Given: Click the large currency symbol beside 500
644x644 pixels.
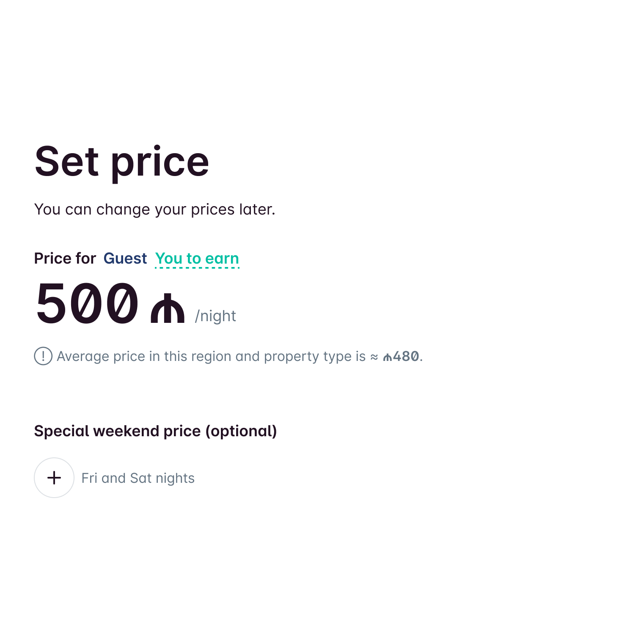Looking at the screenshot, I should [168, 308].
